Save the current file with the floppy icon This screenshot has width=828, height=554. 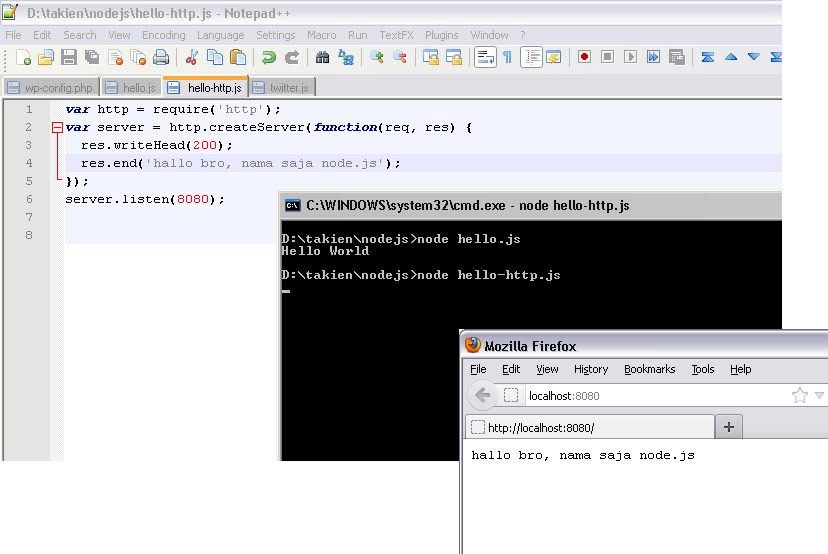coord(69,57)
